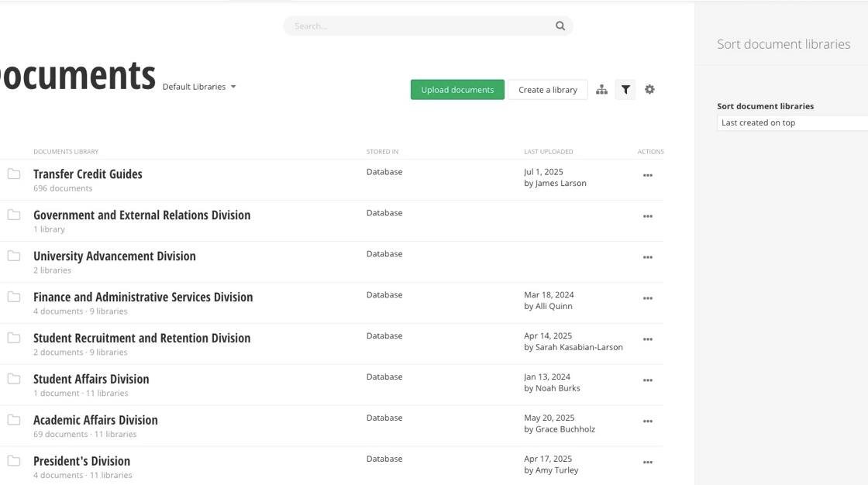Viewport: 868px width, 485px height.
Task: Open actions menu for Student Affairs Division
Action: [648, 381]
